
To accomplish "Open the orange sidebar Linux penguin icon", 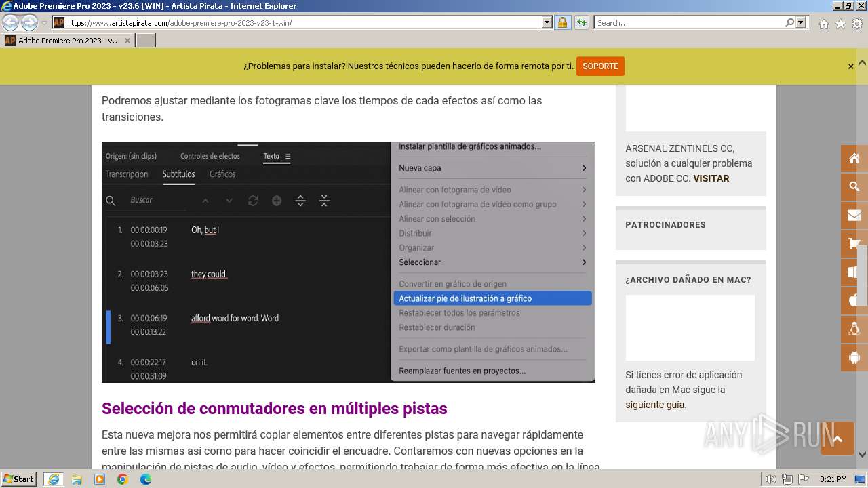I will [854, 329].
